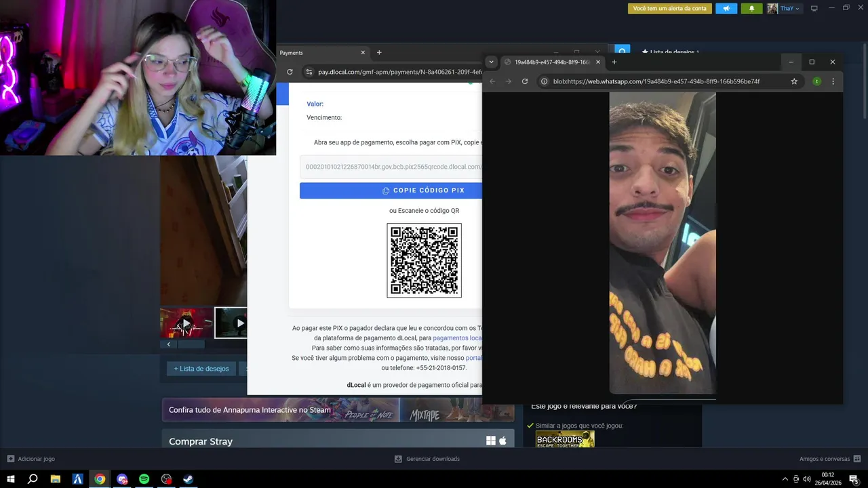Screen dimensions: 868x488
Task: Open Steam notifications bell icon
Action: (x=751, y=8)
